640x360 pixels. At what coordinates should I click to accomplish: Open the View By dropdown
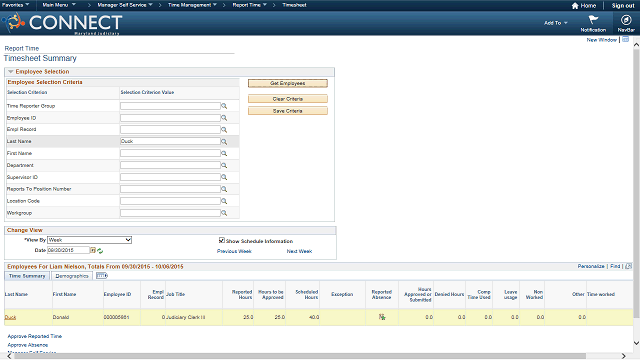[x=89, y=240]
